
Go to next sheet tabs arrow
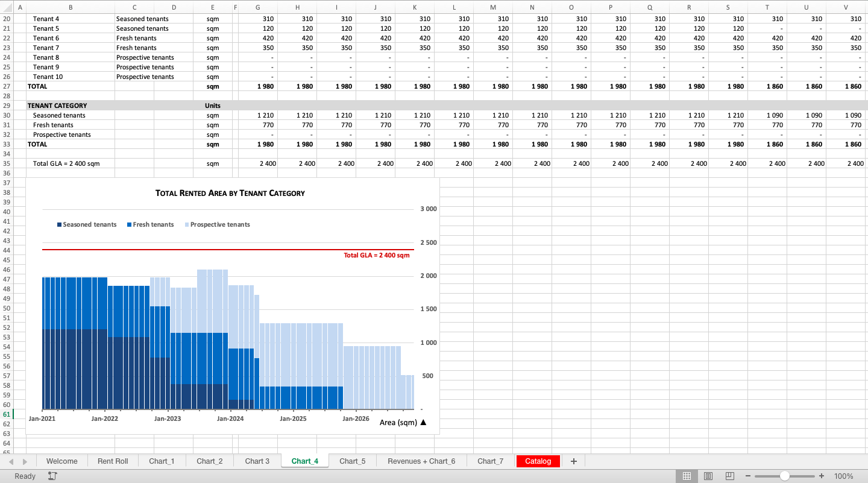click(x=25, y=461)
